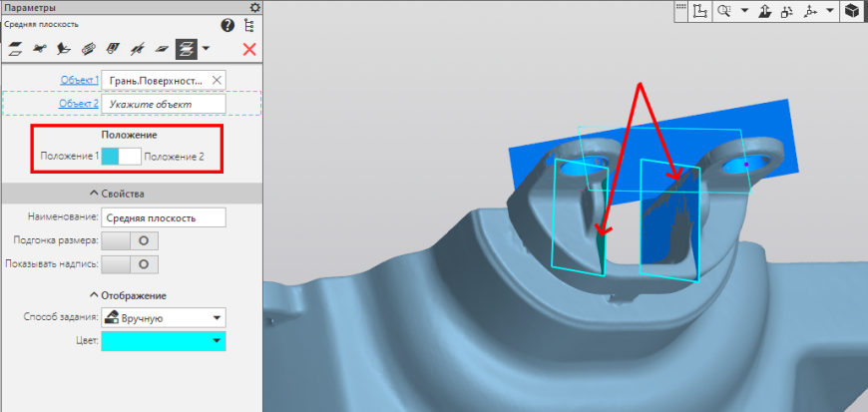Select the Положение 2 label
This screenshot has height=412, width=868.
[x=174, y=157]
